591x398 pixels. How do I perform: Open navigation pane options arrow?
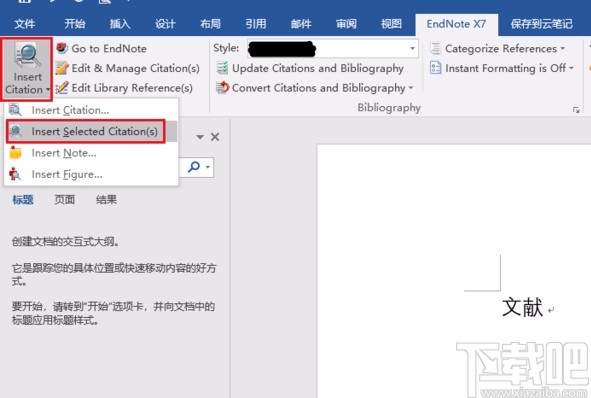pyautogui.click(x=200, y=137)
